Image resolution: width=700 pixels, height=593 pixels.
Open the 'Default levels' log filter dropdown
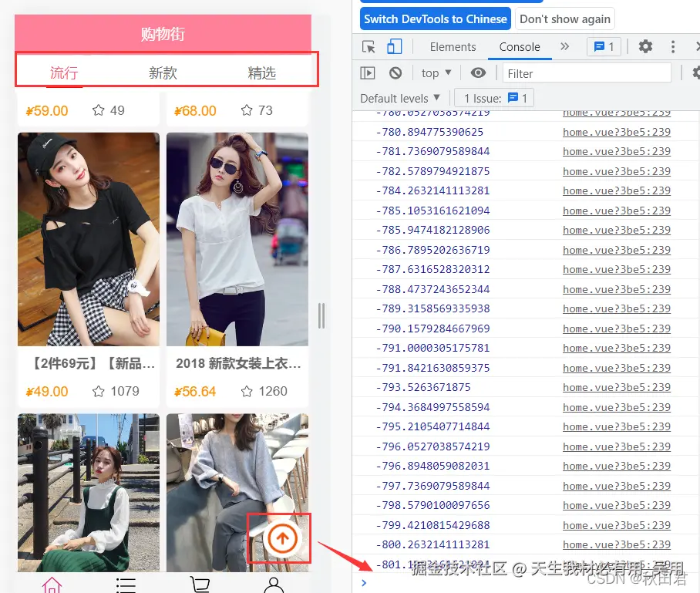[398, 98]
